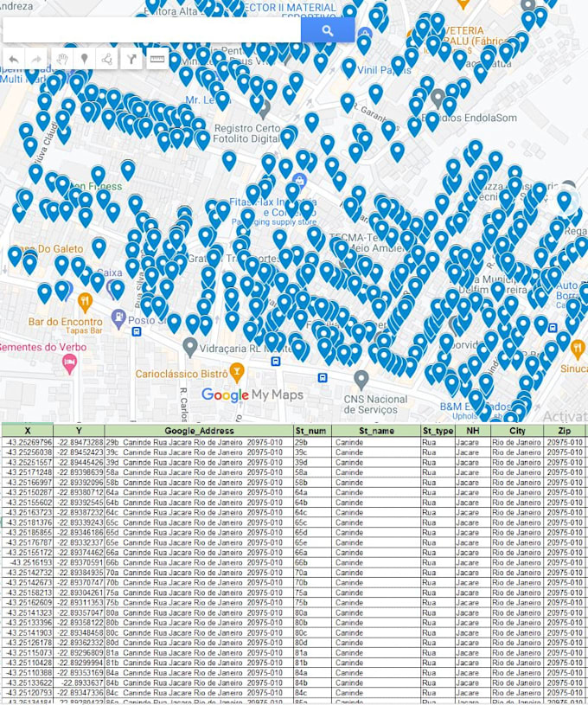Image resolution: width=588 pixels, height=705 pixels.
Task: Click St_num cell reading 80d
Action: click(312, 643)
